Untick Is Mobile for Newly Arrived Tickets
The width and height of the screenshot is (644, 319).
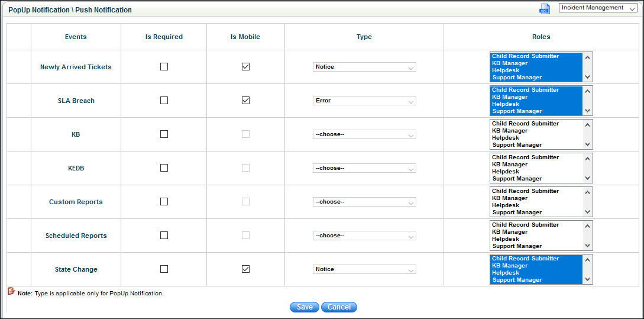[x=245, y=67]
